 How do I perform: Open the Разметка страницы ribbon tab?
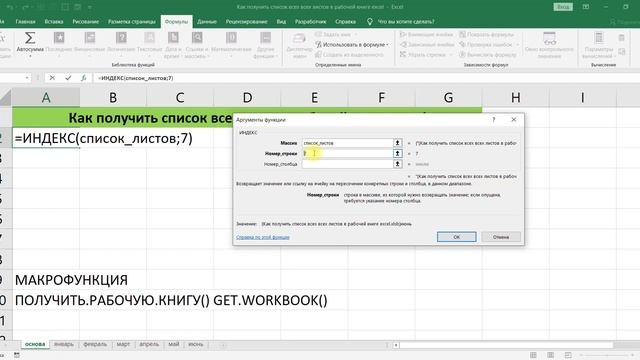point(131,22)
